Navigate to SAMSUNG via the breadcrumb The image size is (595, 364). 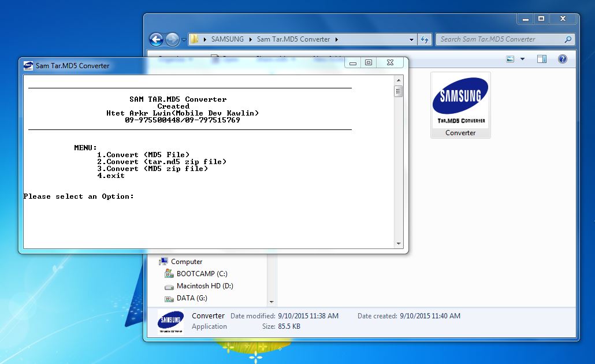tap(228, 39)
